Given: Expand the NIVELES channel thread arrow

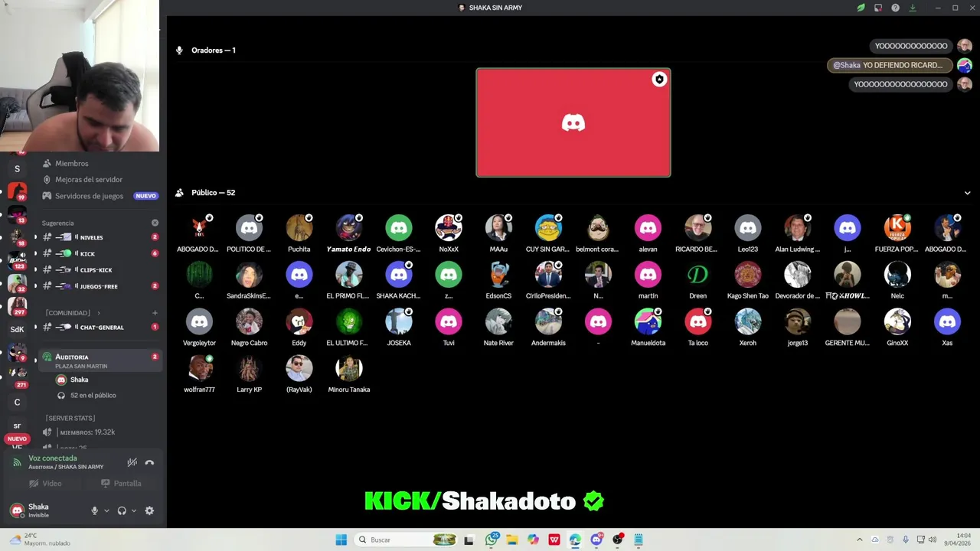Looking at the screenshot, I should (35, 237).
